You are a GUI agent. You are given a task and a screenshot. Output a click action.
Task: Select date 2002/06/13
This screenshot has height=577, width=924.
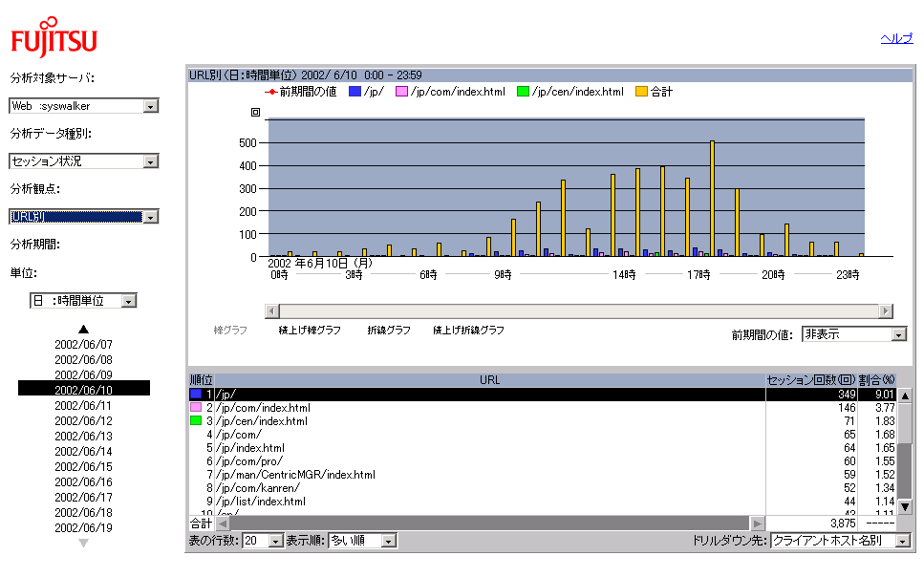(84, 437)
